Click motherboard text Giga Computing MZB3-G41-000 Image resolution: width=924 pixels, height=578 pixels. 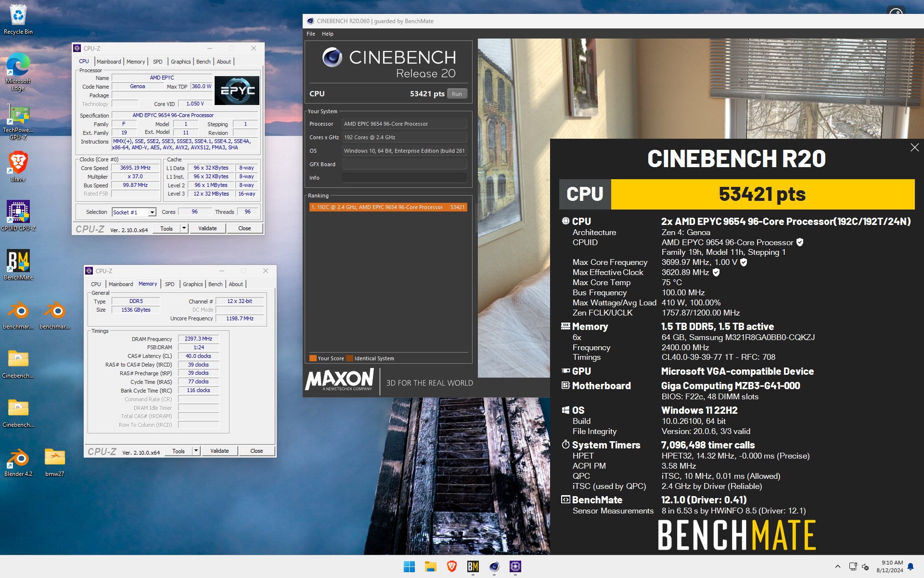(731, 386)
